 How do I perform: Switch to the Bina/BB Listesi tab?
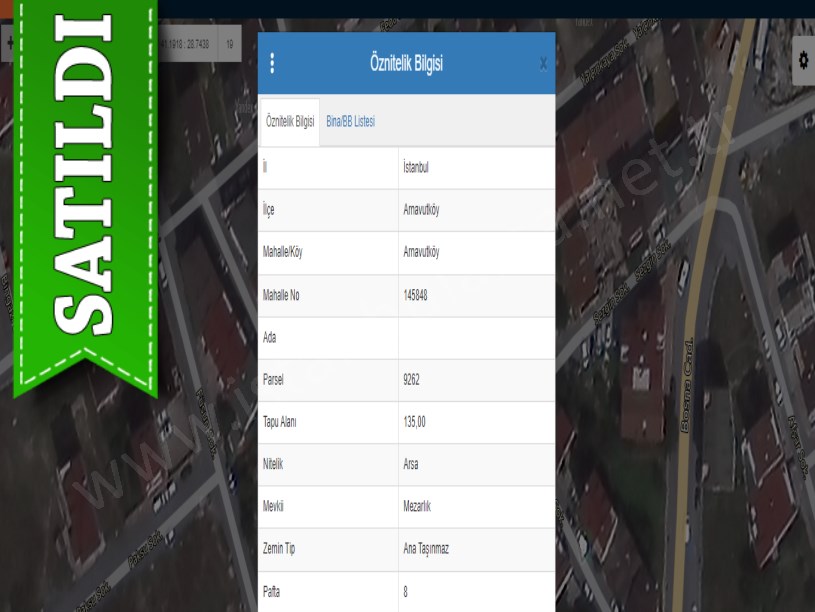[x=350, y=121]
